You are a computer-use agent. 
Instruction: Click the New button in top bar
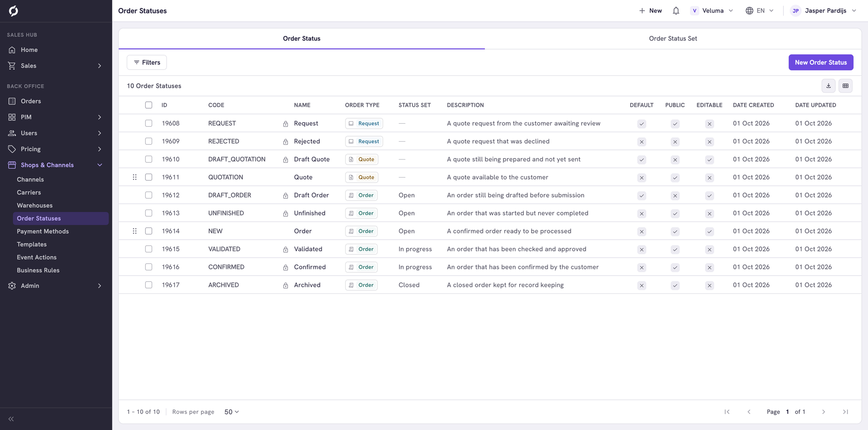[x=651, y=10]
